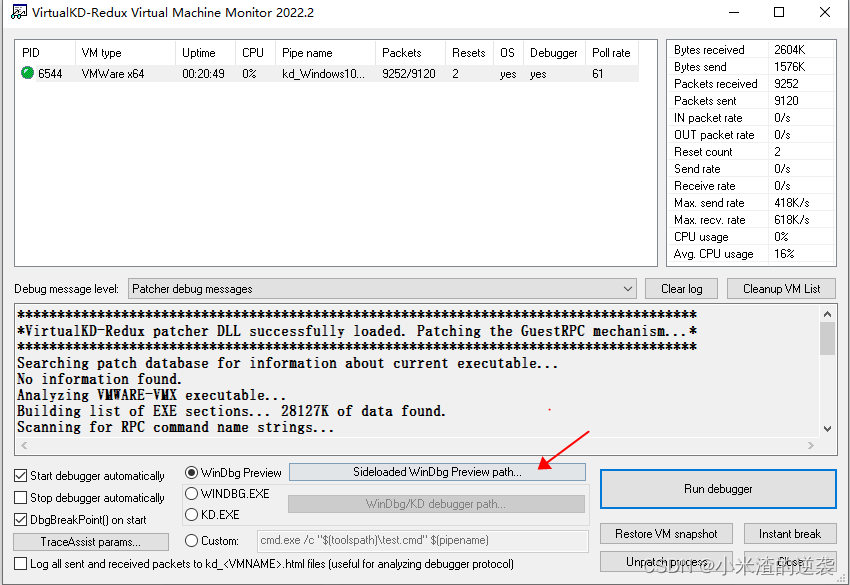Open the Debug message level dropdown
This screenshot has width=850, height=585.
pyautogui.click(x=382, y=289)
